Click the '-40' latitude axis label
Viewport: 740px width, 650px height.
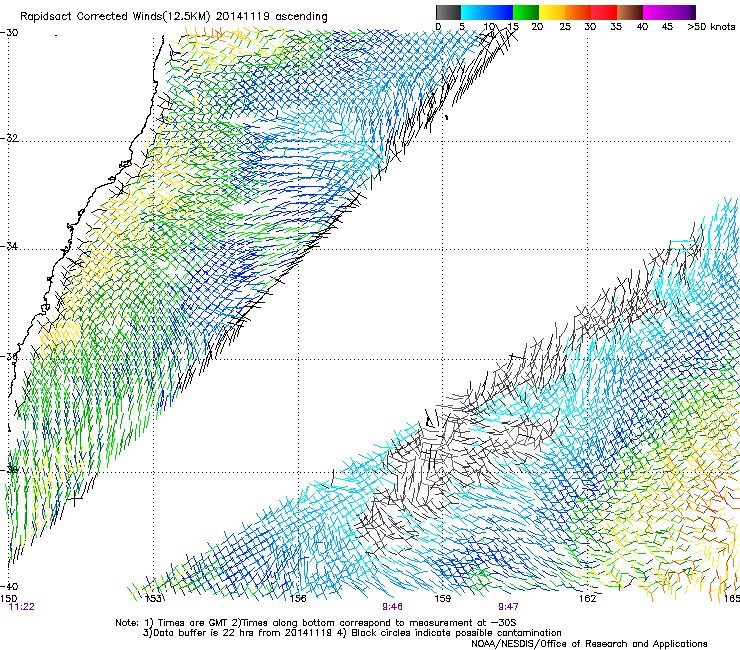9,586
